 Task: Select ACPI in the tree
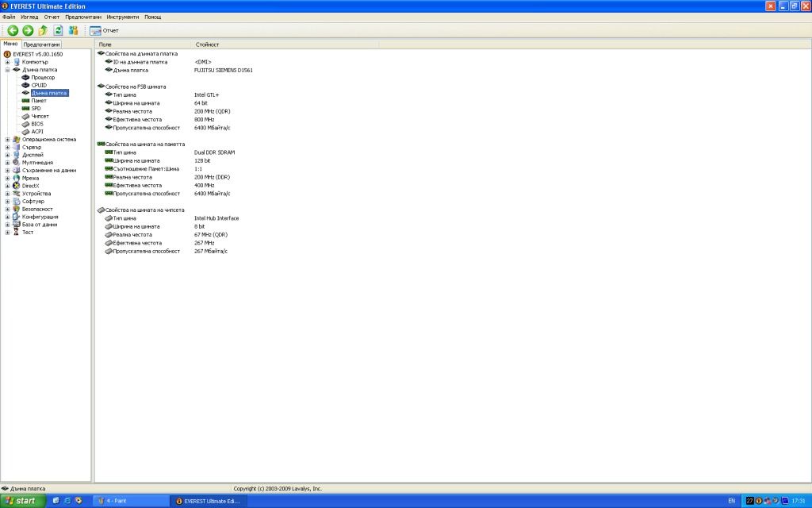[x=37, y=133]
